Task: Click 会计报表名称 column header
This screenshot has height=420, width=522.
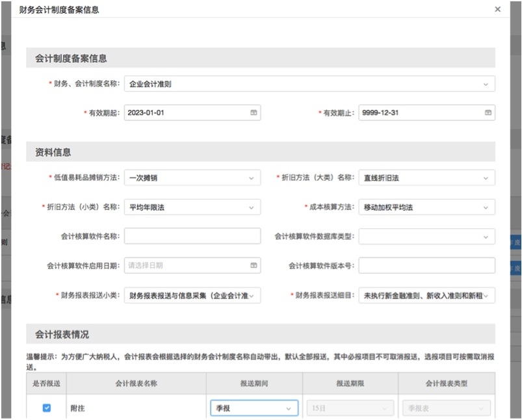Action: [x=136, y=384]
